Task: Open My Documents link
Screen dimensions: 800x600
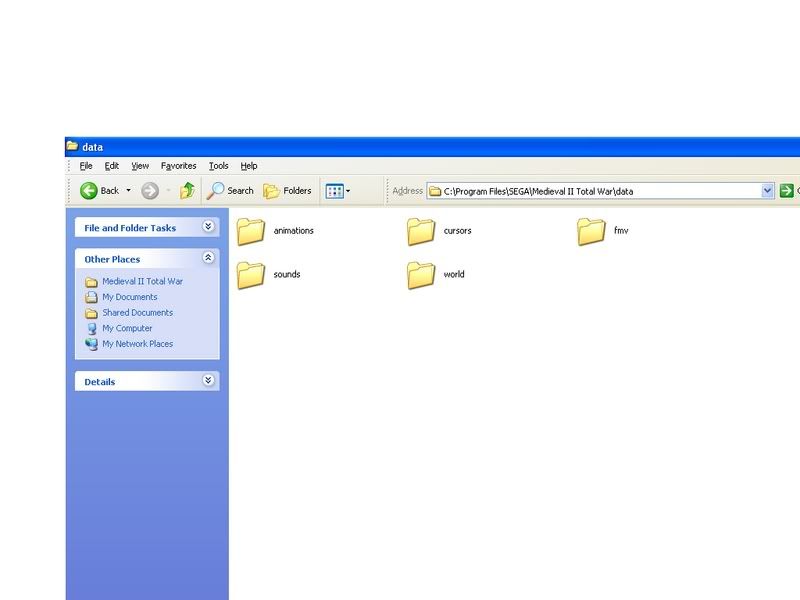Action: [130, 297]
